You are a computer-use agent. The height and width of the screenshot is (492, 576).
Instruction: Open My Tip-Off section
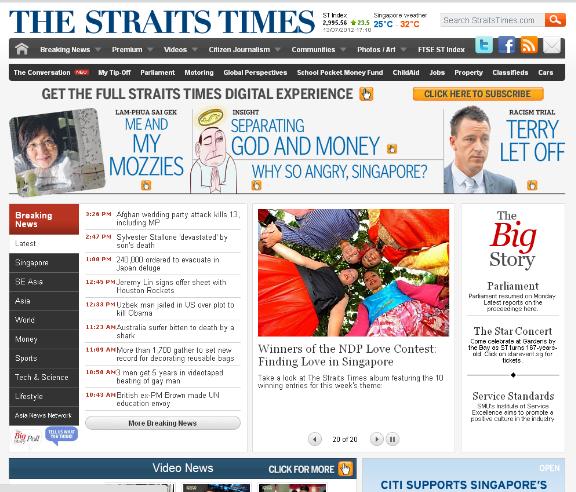pyautogui.click(x=114, y=72)
